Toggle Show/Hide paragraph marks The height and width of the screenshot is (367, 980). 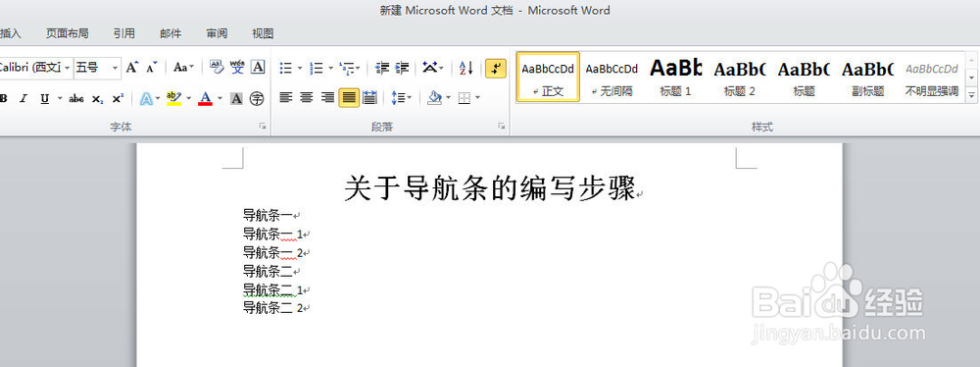tap(496, 68)
